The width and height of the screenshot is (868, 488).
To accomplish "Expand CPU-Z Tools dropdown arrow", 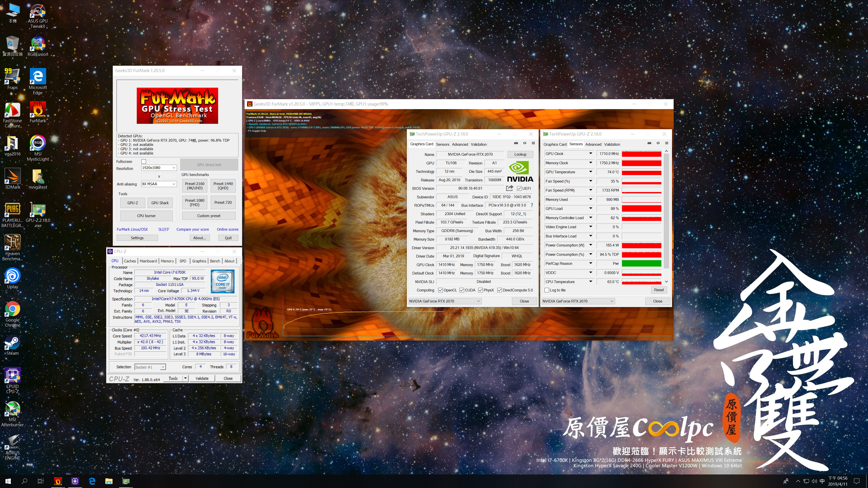I will pos(185,379).
